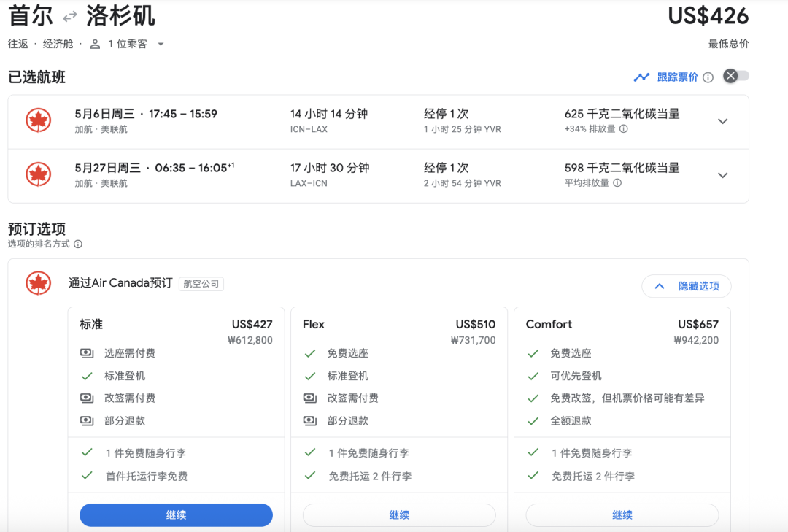
Task: Expand the May 27 return flight details
Action: click(x=722, y=175)
